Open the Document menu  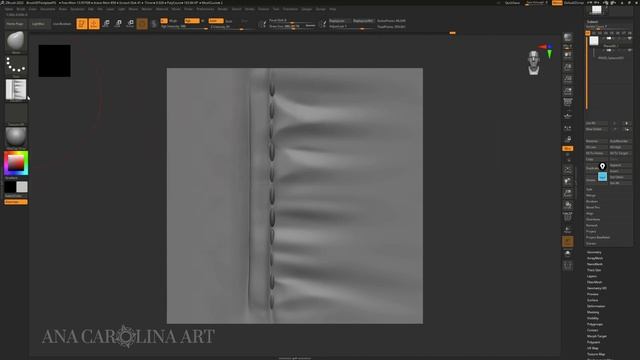(48, 9)
